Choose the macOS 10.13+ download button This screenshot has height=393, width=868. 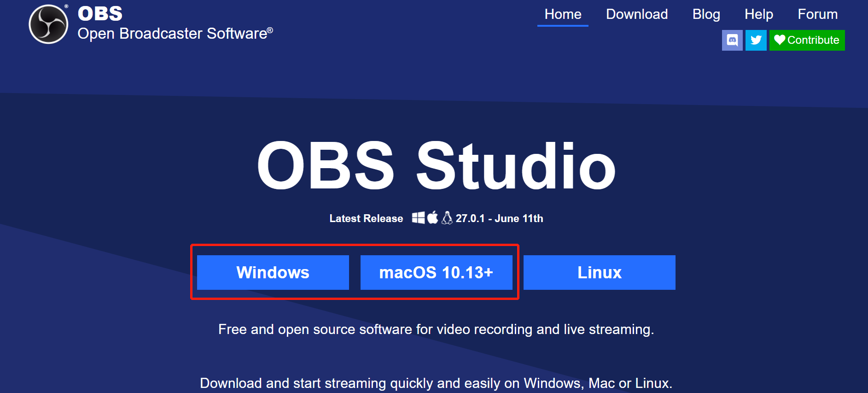[x=436, y=272]
